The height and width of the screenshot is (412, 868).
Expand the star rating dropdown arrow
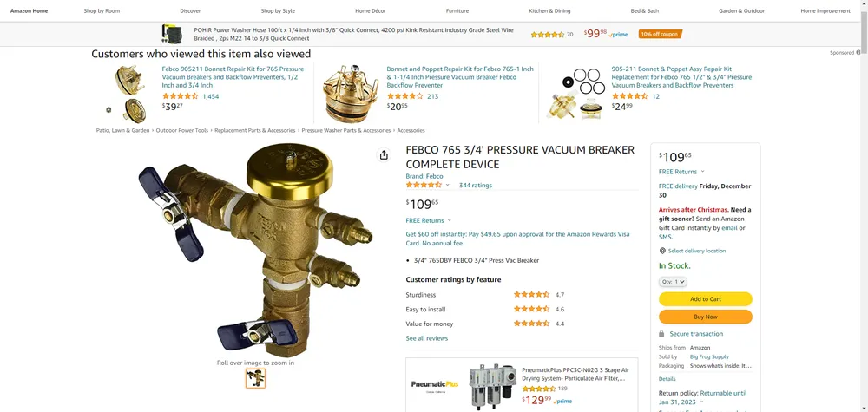coord(447,186)
